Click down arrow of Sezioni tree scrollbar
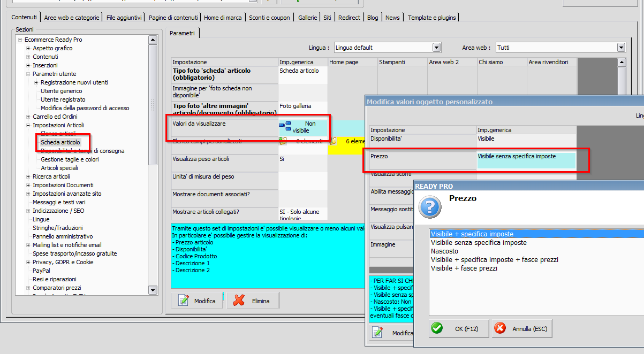 pos(153,290)
